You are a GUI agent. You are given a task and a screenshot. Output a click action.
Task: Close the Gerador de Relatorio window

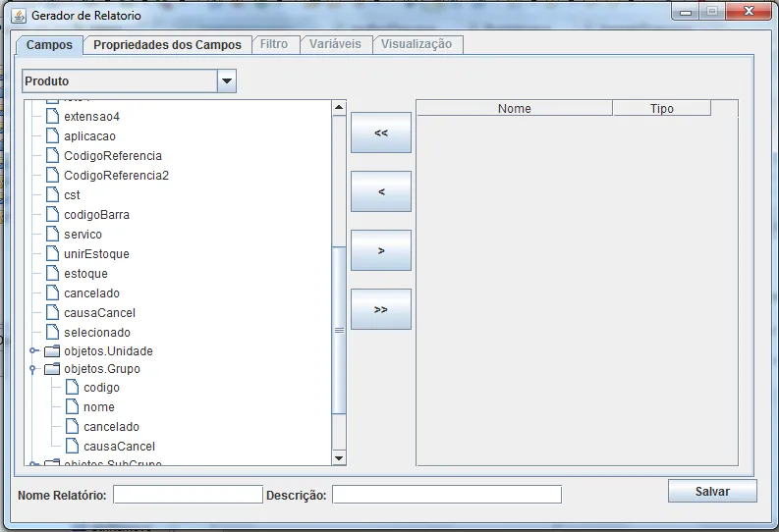click(749, 11)
